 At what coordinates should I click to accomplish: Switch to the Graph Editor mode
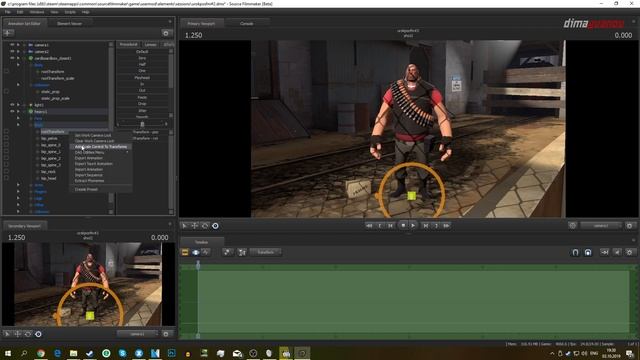click(x=206, y=252)
